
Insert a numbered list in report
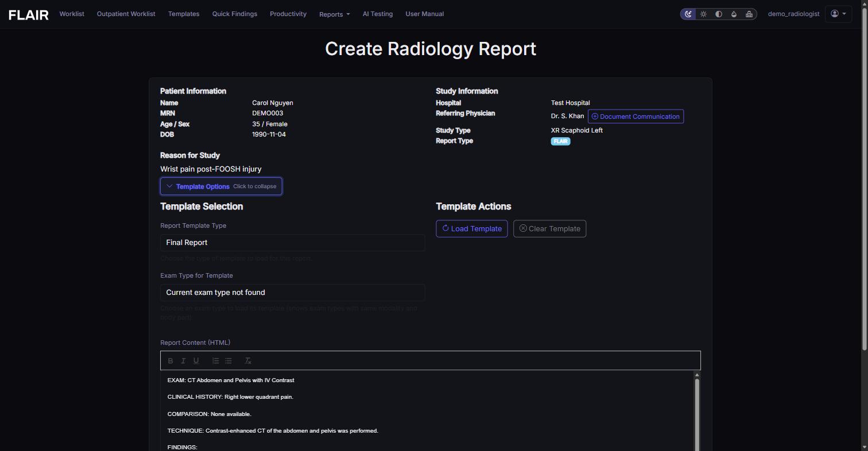(x=215, y=361)
